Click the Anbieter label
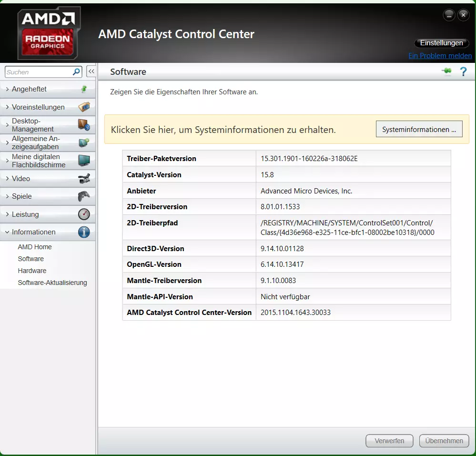The image size is (476, 456). point(141,191)
